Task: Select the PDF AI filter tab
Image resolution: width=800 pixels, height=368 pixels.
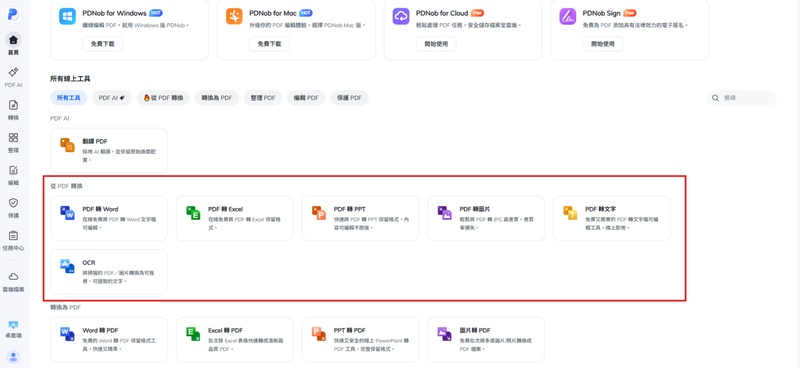Action: [x=112, y=98]
